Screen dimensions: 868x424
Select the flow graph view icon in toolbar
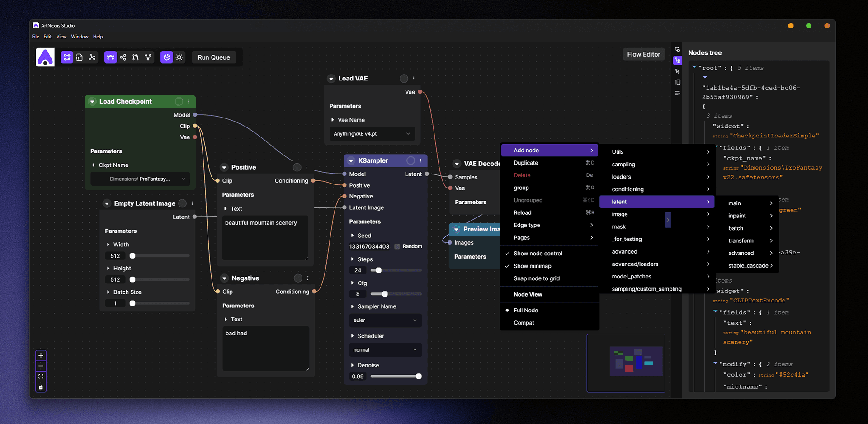click(67, 57)
